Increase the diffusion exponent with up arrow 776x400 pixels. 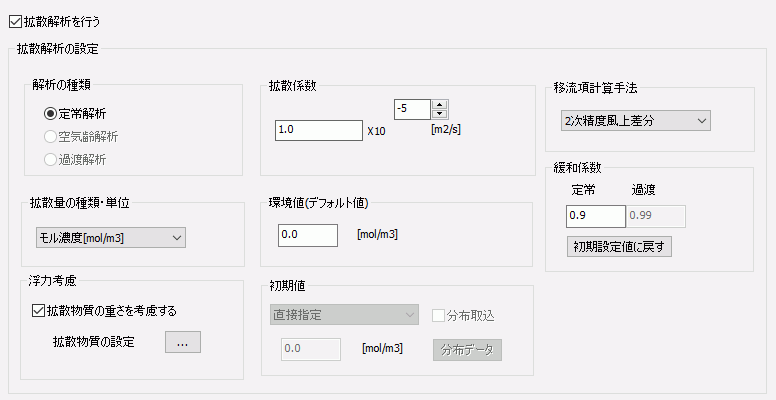pyautogui.click(x=439, y=103)
